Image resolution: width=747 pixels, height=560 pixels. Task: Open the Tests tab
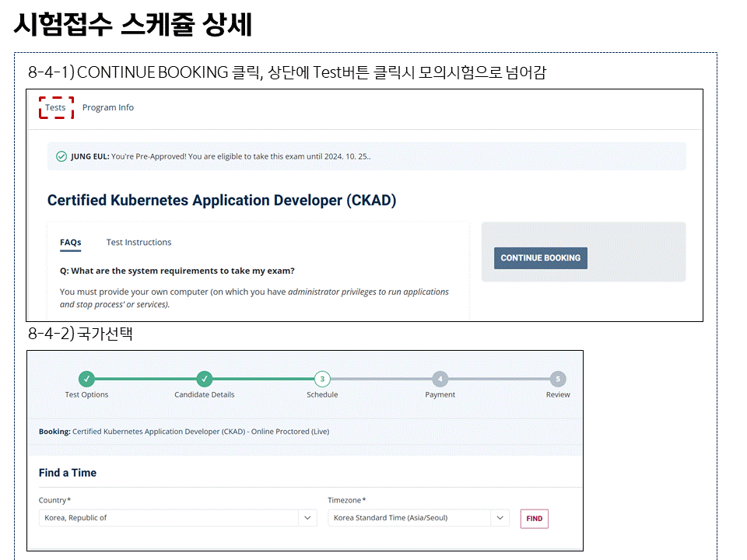point(56,107)
